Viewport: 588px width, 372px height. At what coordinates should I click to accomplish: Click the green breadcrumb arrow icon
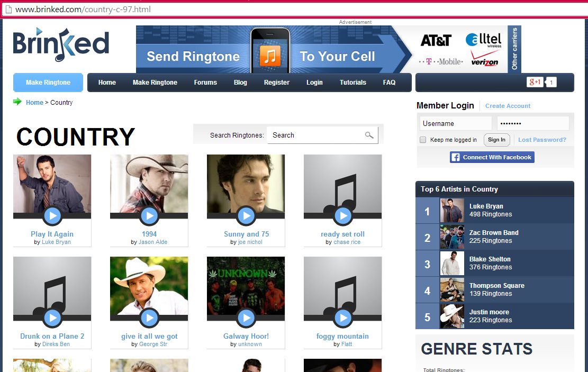[x=17, y=102]
